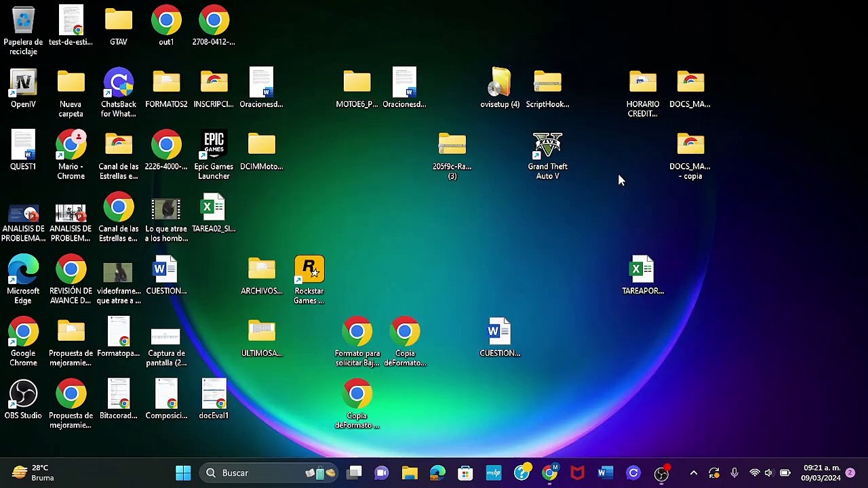Select the DCIMMoto... folder
This screenshot has height=488, width=868.
tap(262, 151)
